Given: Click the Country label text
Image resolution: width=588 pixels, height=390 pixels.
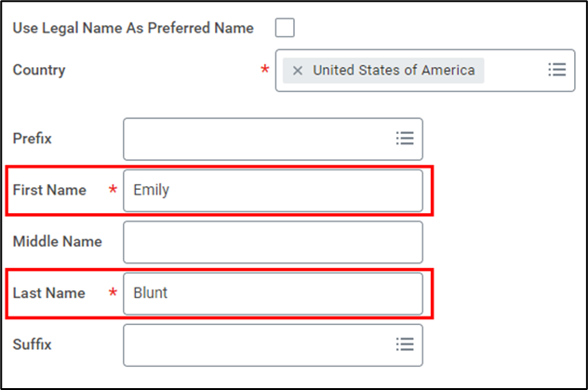Looking at the screenshot, I should 39,70.
